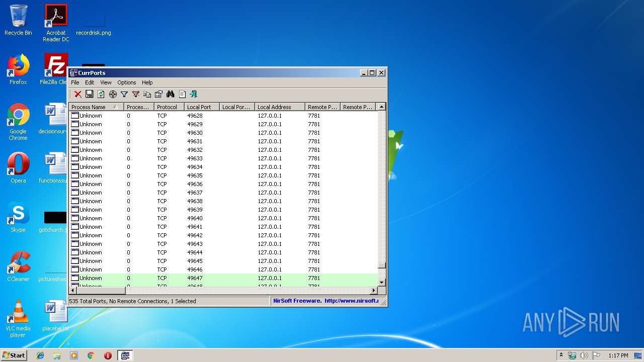Select the row with local port 49639
644x362 pixels.
[223, 210]
